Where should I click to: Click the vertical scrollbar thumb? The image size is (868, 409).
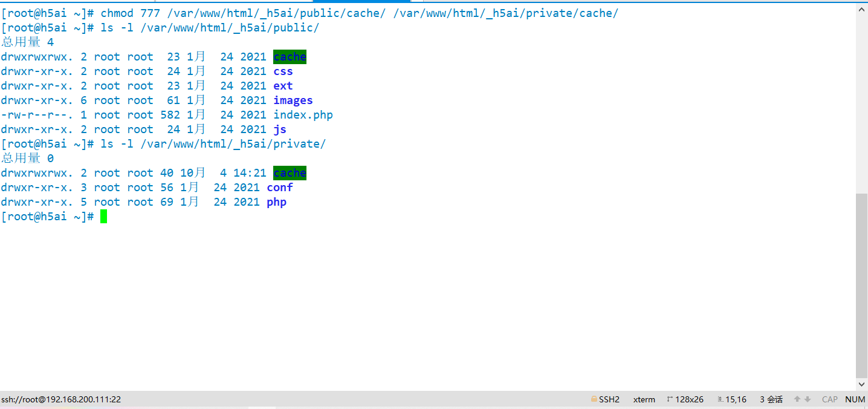coord(862,284)
